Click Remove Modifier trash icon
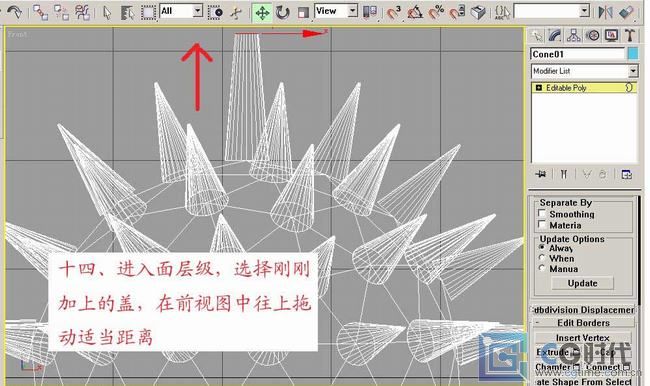650x386 pixels. [603, 175]
